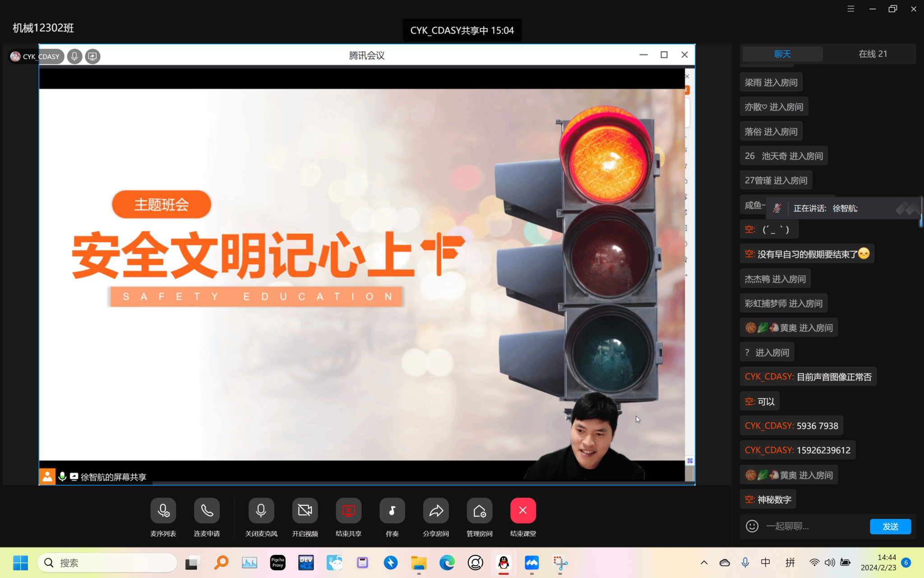Open the 伴奏 accompaniment music option
Image resolution: width=924 pixels, height=578 pixels.
tap(392, 511)
